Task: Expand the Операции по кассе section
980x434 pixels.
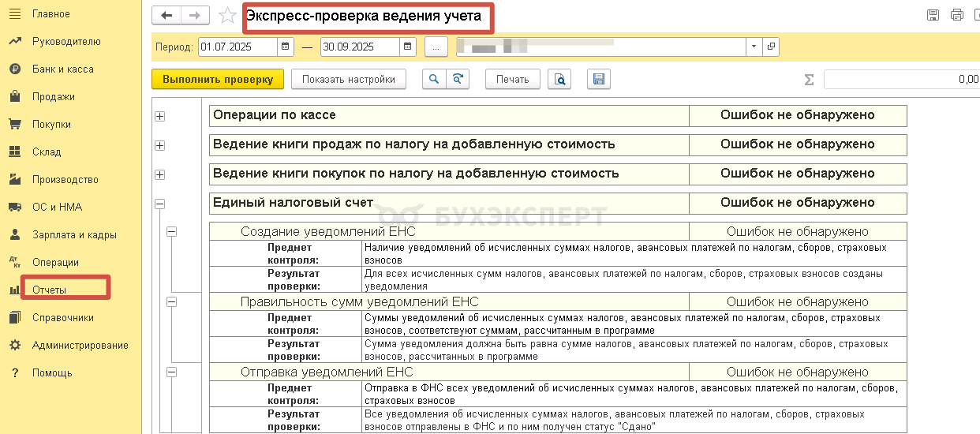Action: click(x=160, y=116)
